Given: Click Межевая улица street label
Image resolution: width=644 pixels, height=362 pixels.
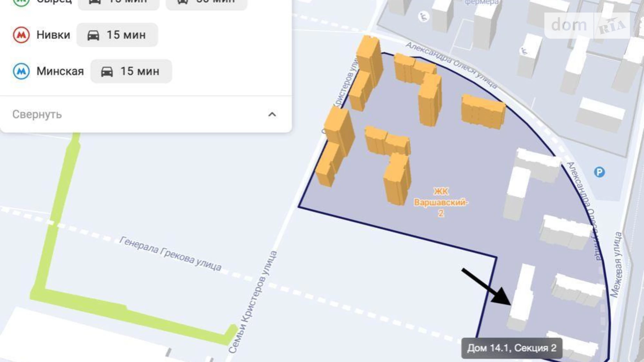Looking at the screenshot, I should [x=616, y=265].
